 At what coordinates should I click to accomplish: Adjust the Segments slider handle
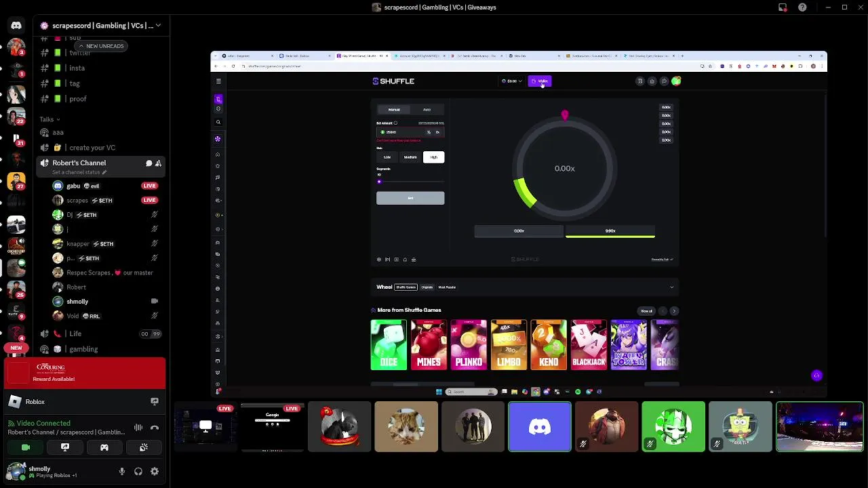tap(379, 182)
